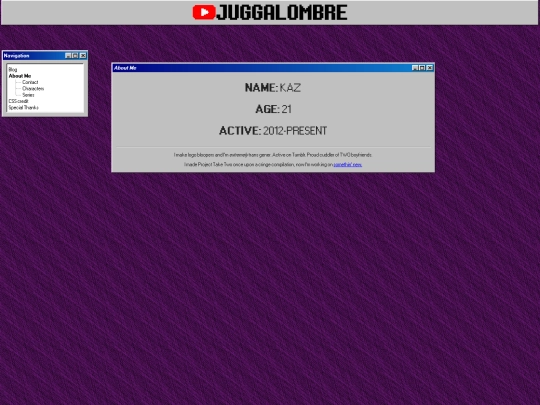540x405 pixels.
Task: Click the "AGE: 21" heading
Action: (273, 109)
